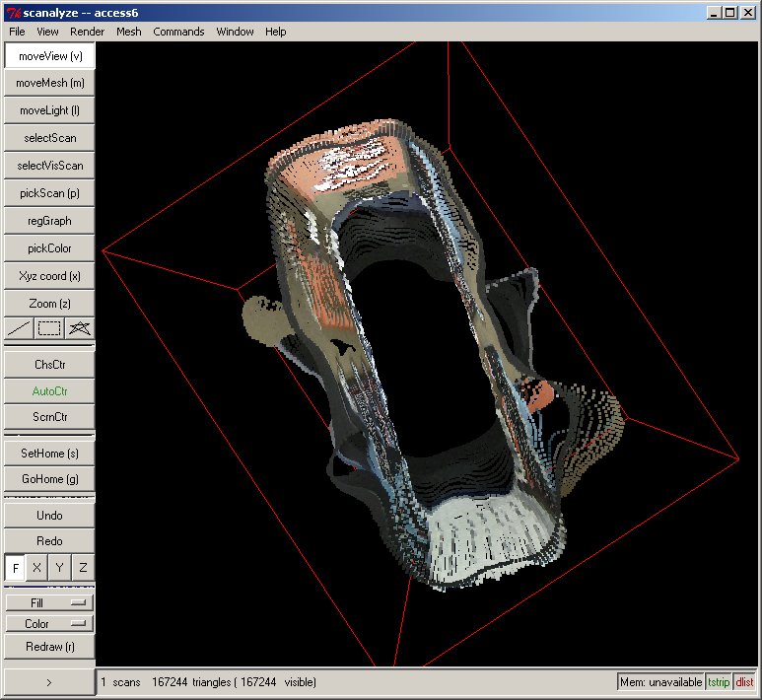This screenshot has width=762, height=700.
Task: Toggle the Z axis rotation constraint
Action: tap(83, 568)
